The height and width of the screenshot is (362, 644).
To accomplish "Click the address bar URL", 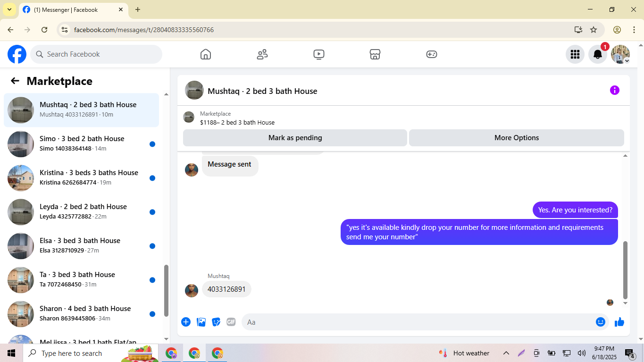I will [x=144, y=30].
